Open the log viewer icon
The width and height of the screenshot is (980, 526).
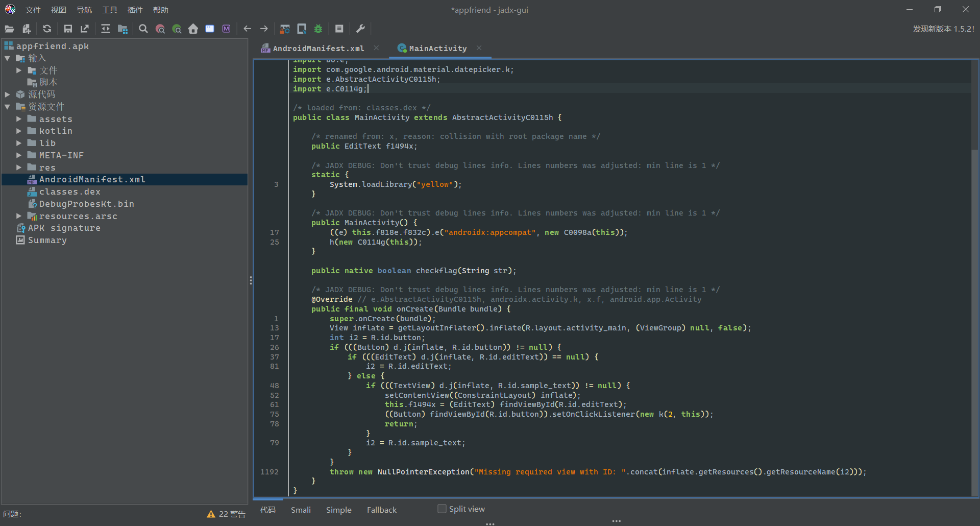339,29
